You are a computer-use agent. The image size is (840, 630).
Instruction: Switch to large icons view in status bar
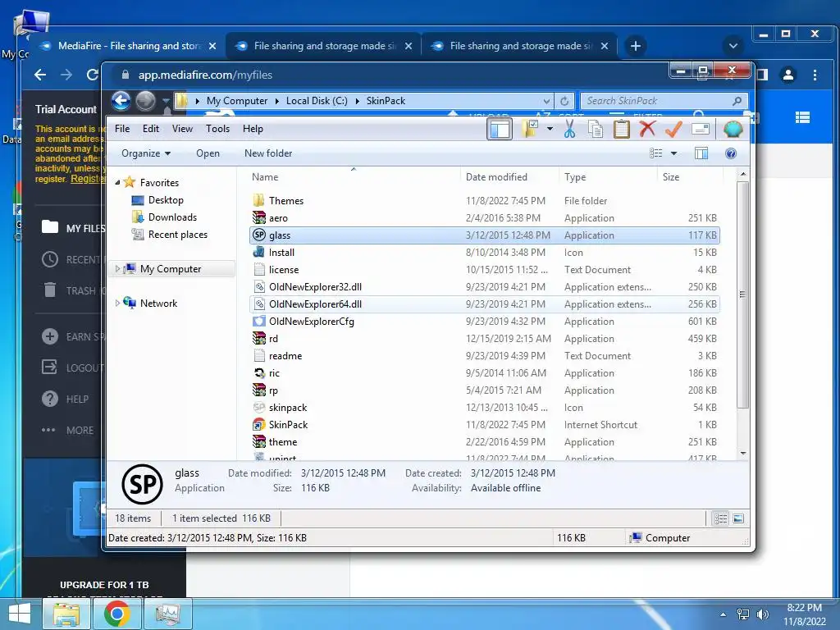[x=738, y=518]
